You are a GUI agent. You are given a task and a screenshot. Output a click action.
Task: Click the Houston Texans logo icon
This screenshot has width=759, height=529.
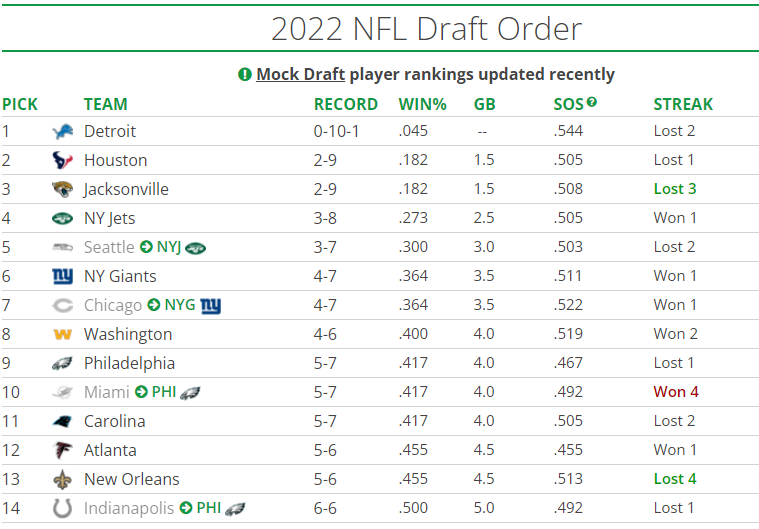tap(63, 161)
